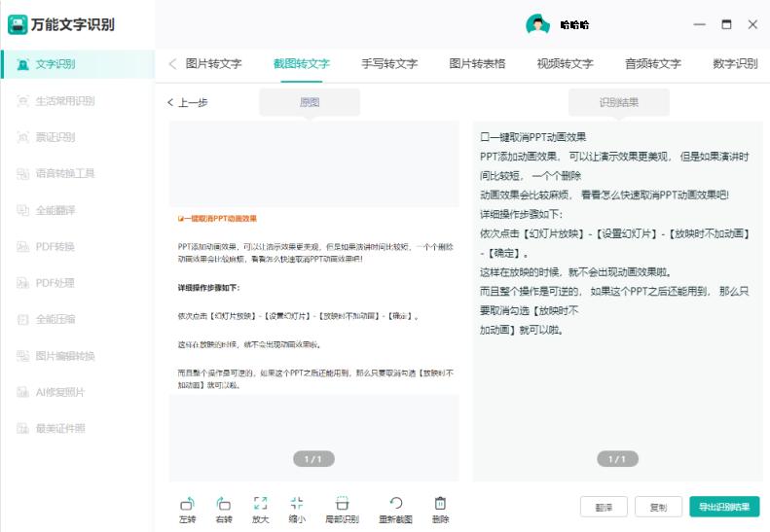770x532 pixels.
Task: Select the 原图 panel label
Action: pos(310,102)
